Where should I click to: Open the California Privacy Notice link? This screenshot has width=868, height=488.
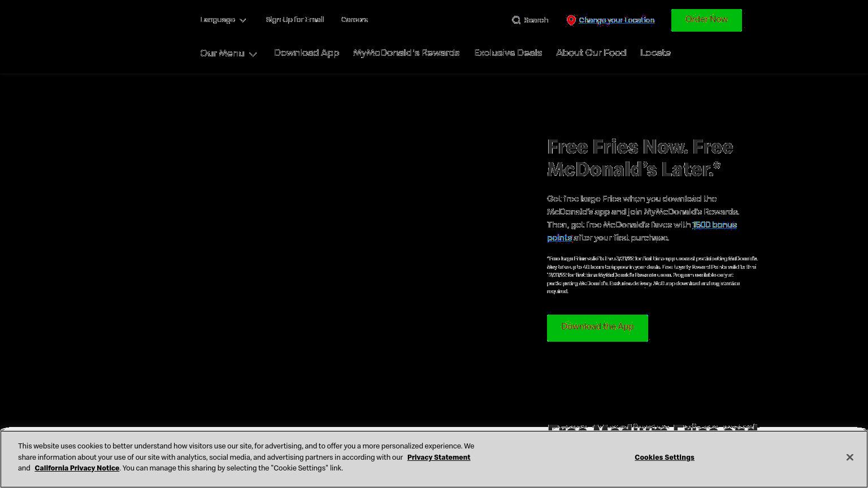pyautogui.click(x=77, y=468)
